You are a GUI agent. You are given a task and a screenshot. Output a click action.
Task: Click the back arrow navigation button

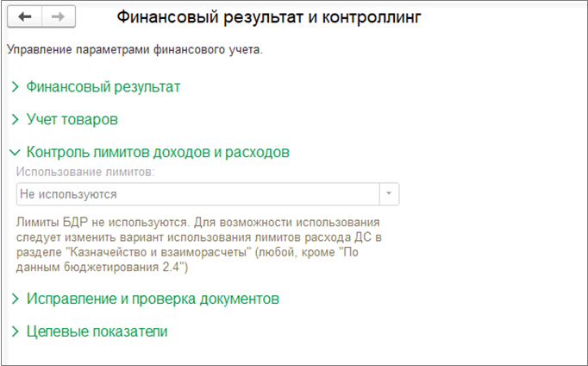[x=24, y=16]
